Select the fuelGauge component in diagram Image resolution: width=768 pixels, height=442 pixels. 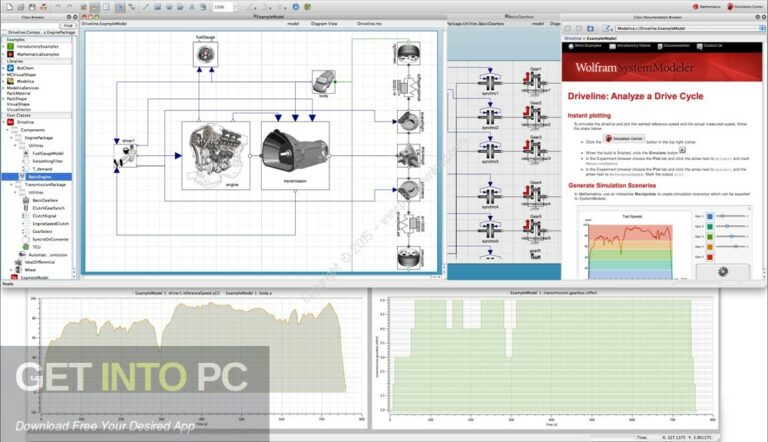pos(206,54)
